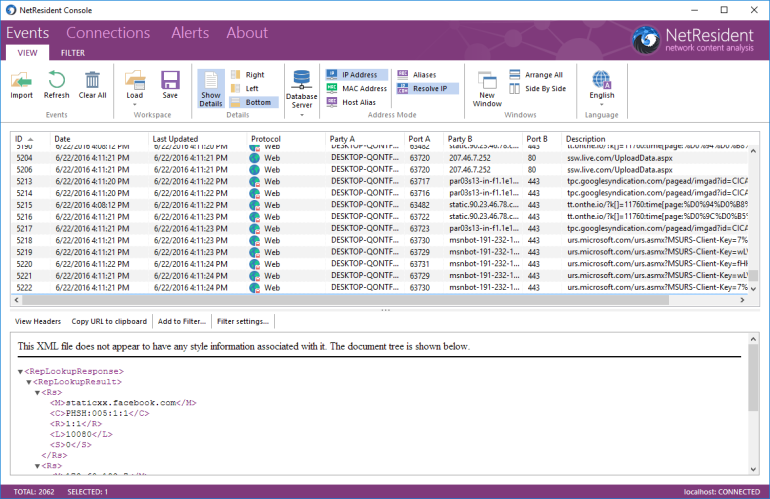770x499 pixels.
Task: Open Filter settings...
Action: tap(243, 321)
